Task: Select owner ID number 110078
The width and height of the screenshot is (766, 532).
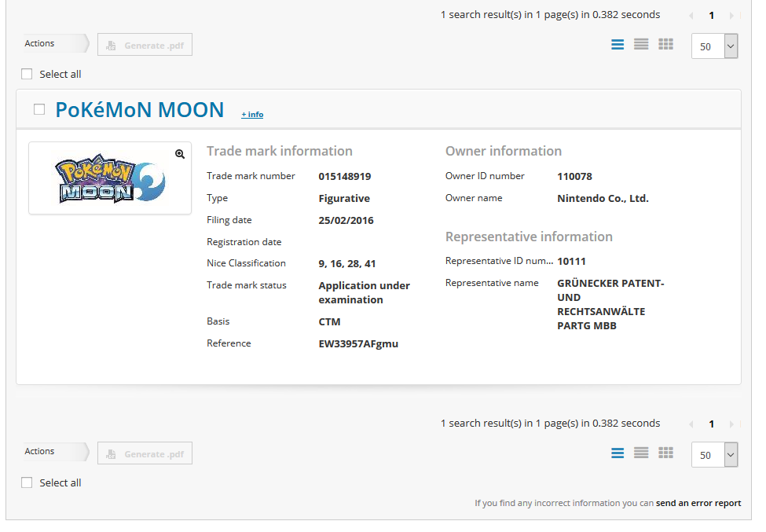Action: click(574, 176)
